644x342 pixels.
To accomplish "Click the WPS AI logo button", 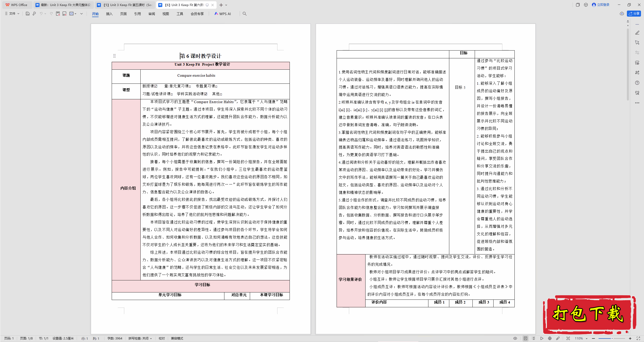I will [x=222, y=14].
